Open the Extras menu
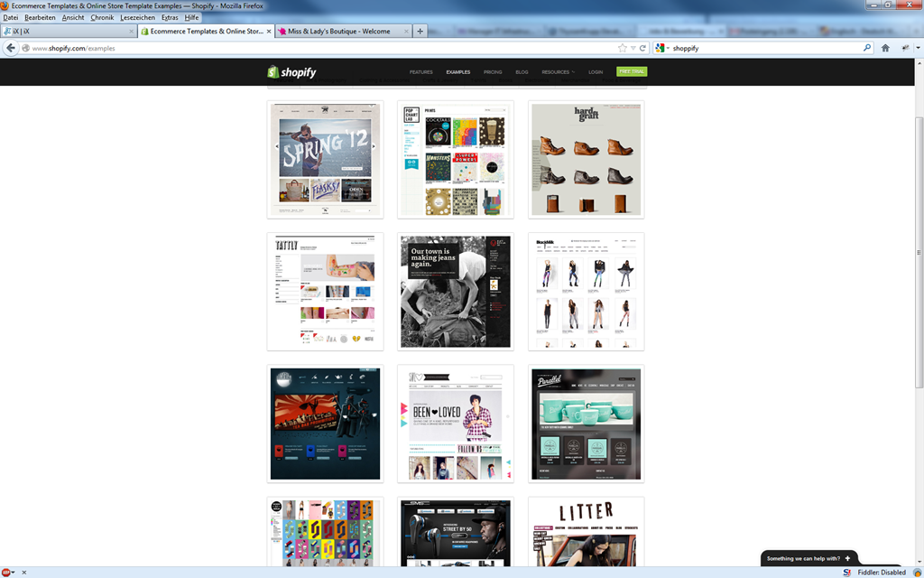 click(170, 18)
